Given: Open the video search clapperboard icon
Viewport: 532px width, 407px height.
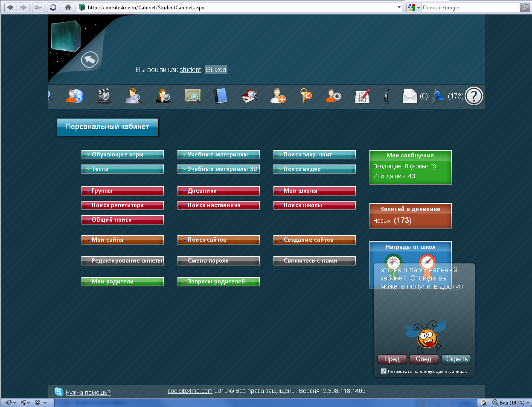Looking at the screenshot, I should click(x=105, y=96).
